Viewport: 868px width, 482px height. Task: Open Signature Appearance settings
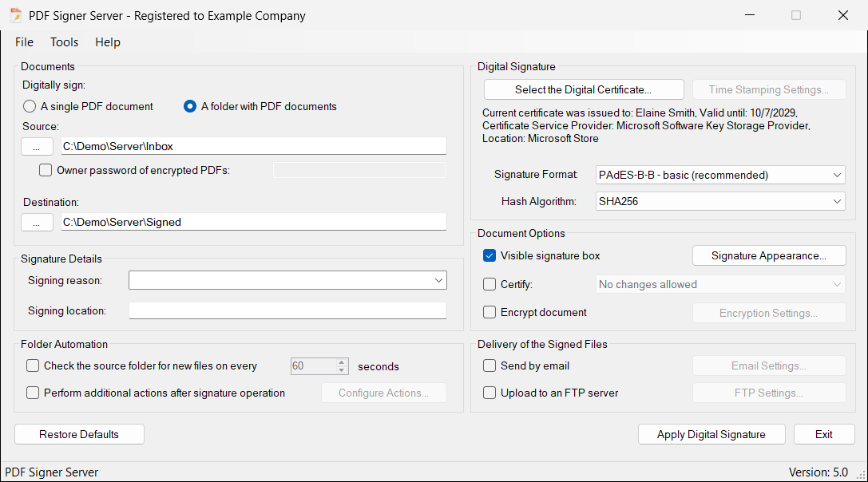click(x=769, y=255)
